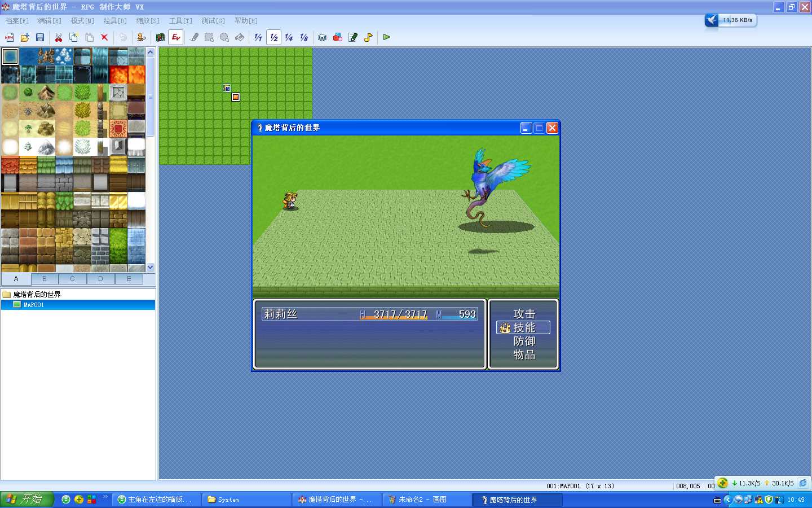The image size is (812, 508).
Task: Select tileset tab A
Action: pyautogui.click(x=16, y=279)
